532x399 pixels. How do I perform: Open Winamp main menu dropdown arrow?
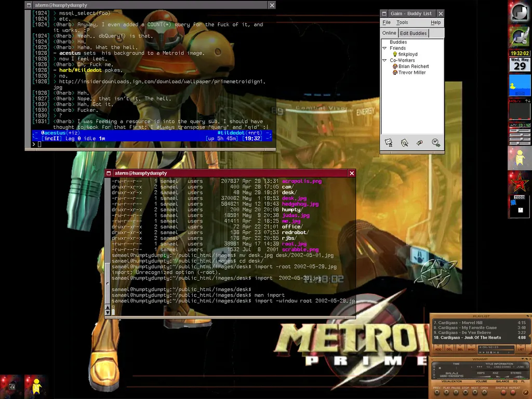pos(523,358)
